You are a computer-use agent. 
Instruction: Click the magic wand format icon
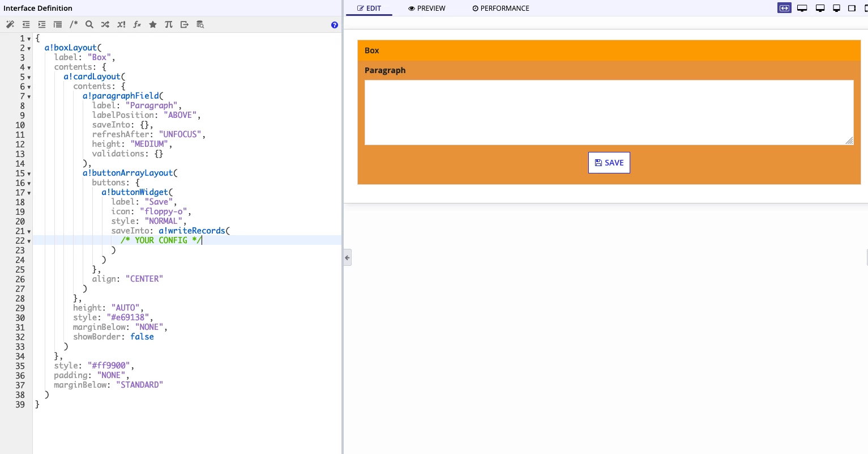[10, 24]
